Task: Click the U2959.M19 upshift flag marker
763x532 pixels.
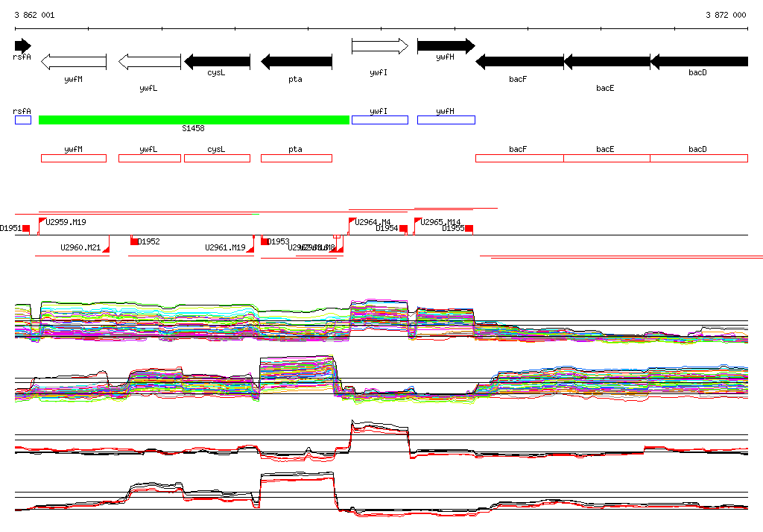Action: pyautogui.click(x=42, y=221)
